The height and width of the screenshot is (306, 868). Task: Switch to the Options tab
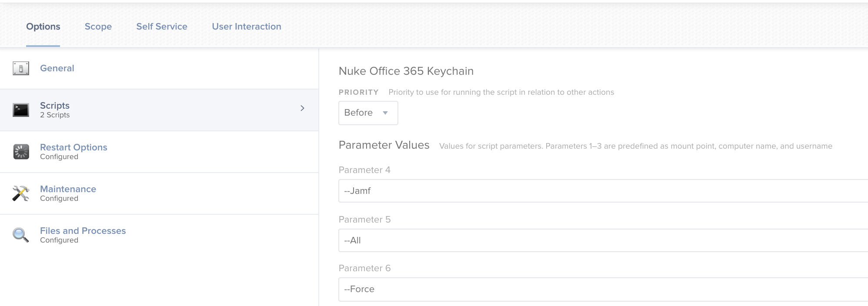click(43, 27)
